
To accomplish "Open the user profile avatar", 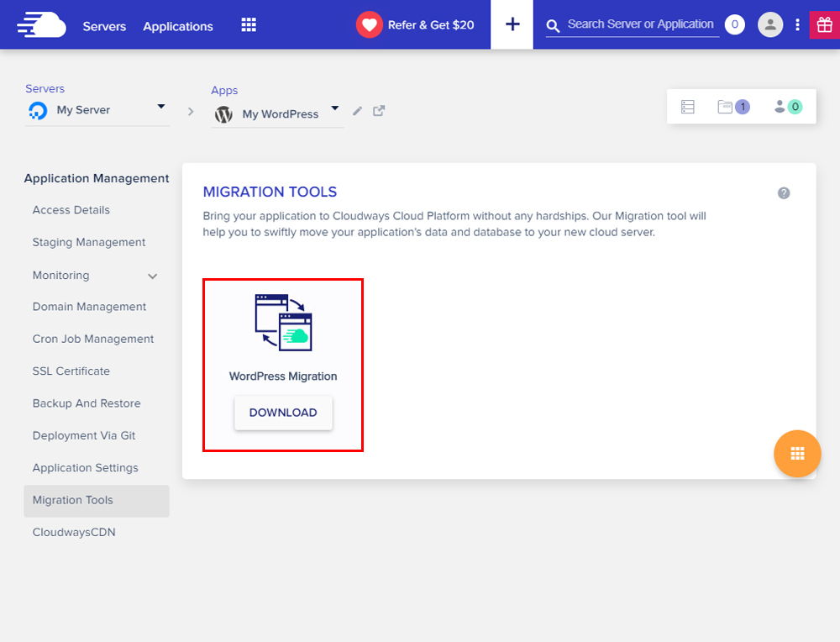I will (x=769, y=24).
